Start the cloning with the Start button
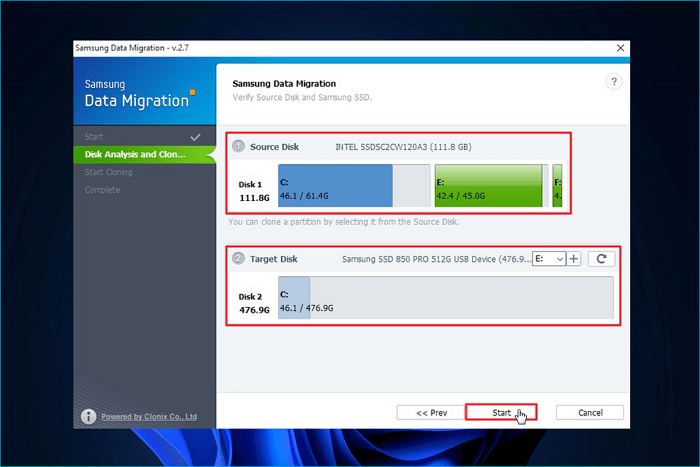This screenshot has height=467, width=700. click(x=501, y=413)
